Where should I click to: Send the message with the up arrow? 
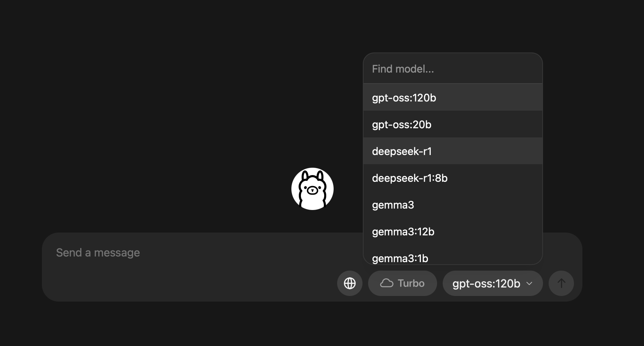(x=561, y=283)
